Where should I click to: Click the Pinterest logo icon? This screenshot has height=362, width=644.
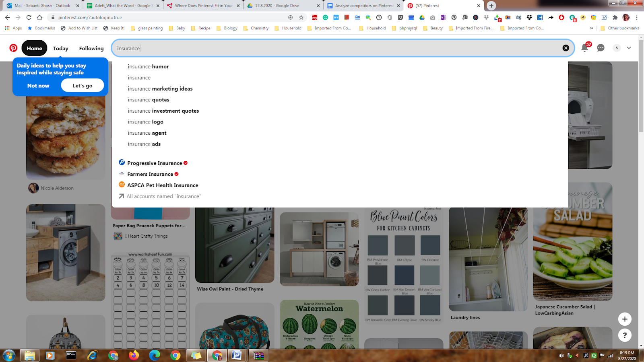[x=13, y=48]
